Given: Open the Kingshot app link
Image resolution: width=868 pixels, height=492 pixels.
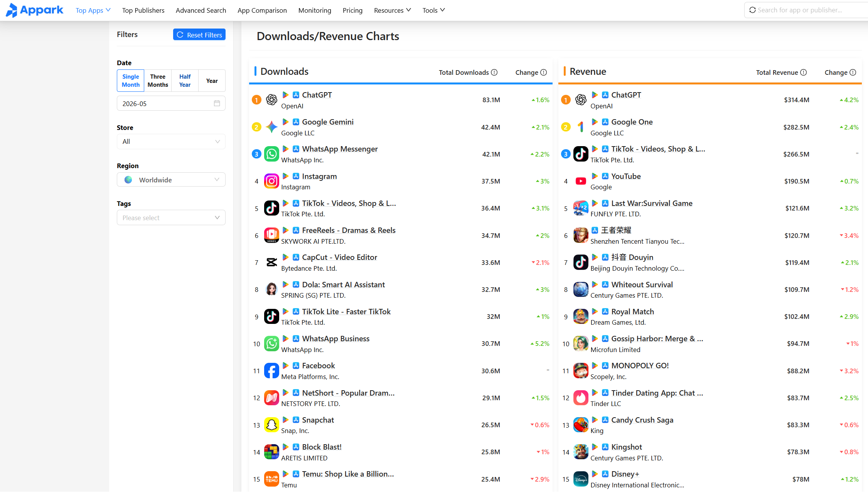Looking at the screenshot, I should [627, 447].
